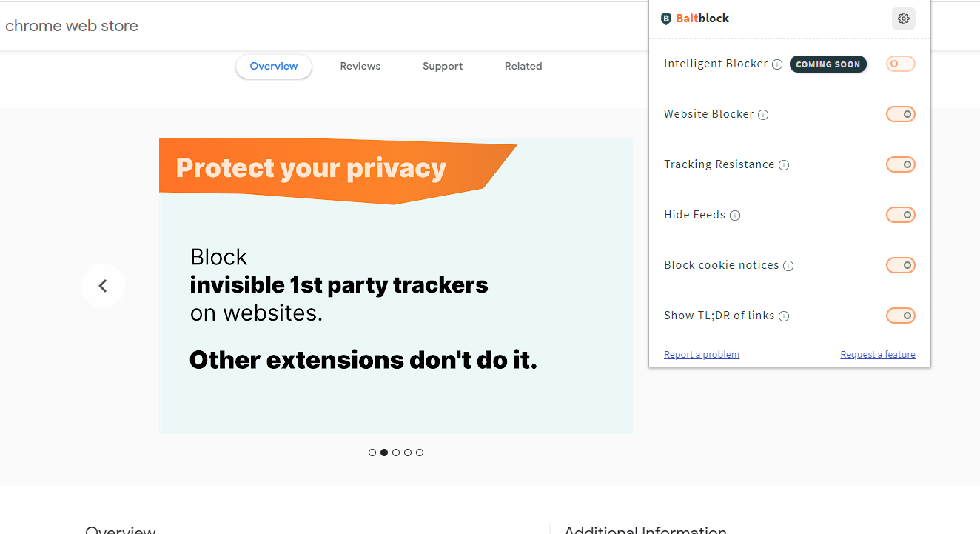Toggle the Website Blocker switch
Image resolution: width=980 pixels, height=534 pixels.
900,114
